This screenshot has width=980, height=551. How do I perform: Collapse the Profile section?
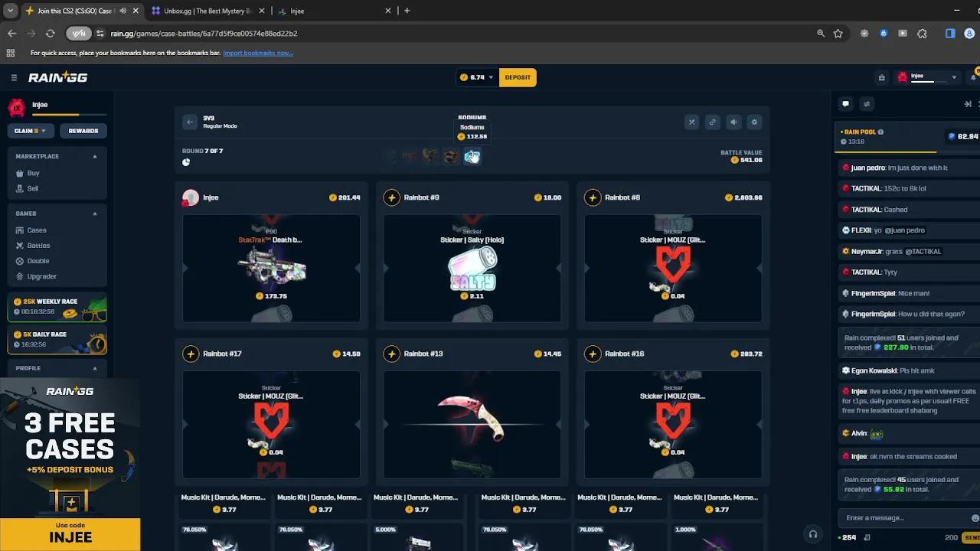pyautogui.click(x=95, y=368)
